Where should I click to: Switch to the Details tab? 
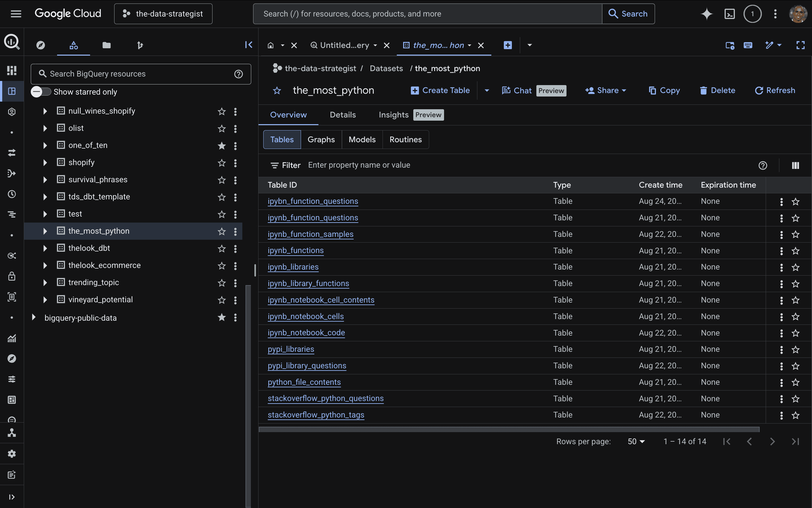tap(343, 115)
